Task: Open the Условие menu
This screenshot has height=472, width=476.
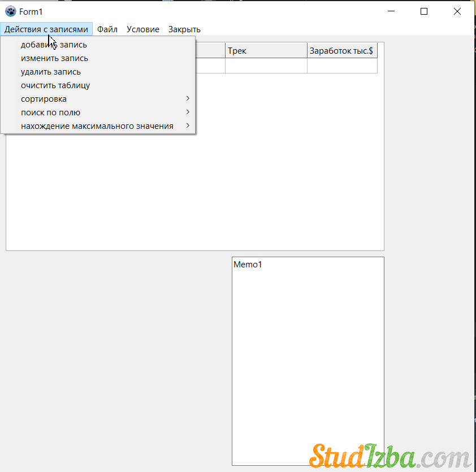Action: (x=142, y=29)
